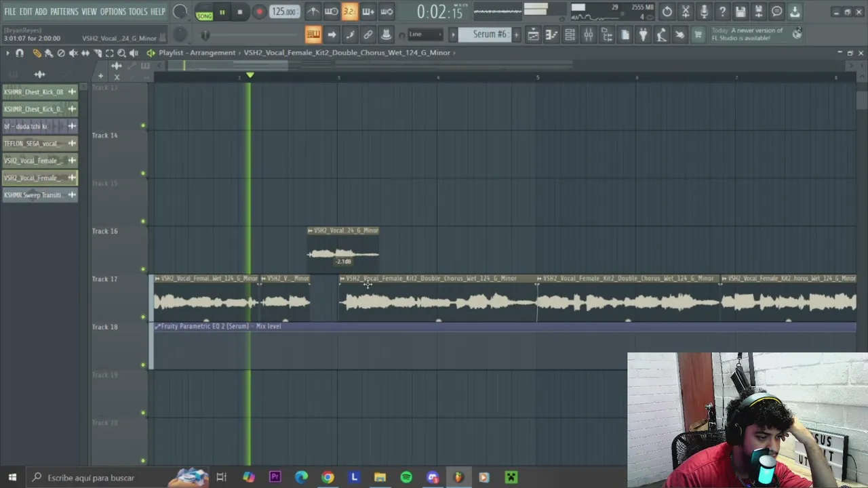Pause playback with the pause button
868x488 pixels.
point(222,12)
